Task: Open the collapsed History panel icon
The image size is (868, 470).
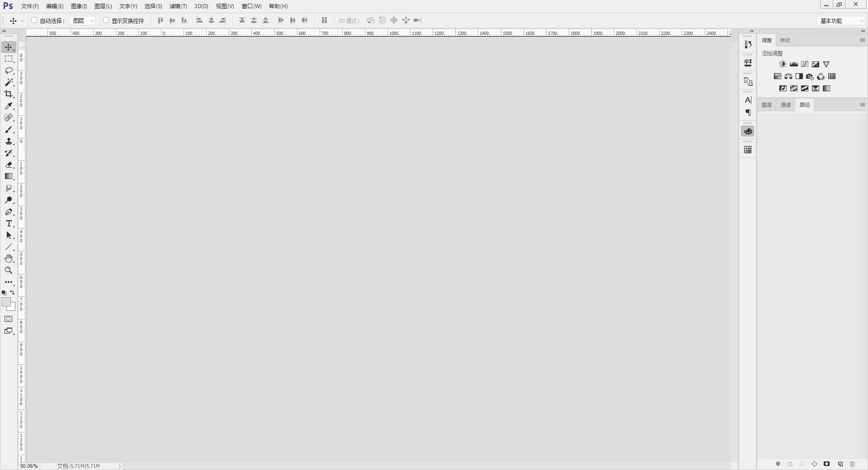Action: click(748, 44)
